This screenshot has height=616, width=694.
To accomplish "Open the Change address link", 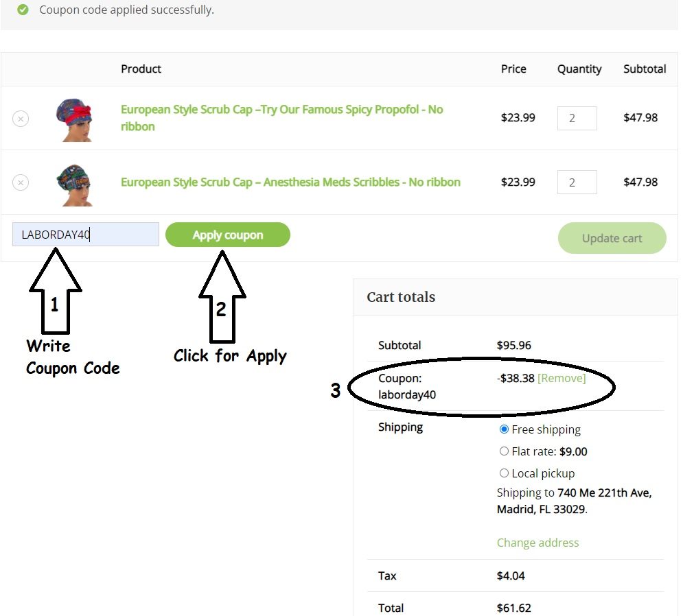I will [537, 543].
